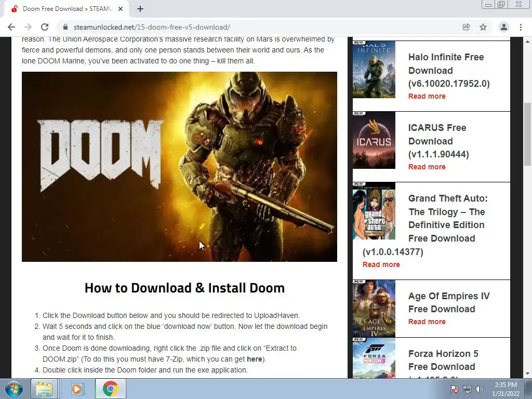Click the padlock site info icon
This screenshot has width=532, height=399.
pyautogui.click(x=65, y=27)
